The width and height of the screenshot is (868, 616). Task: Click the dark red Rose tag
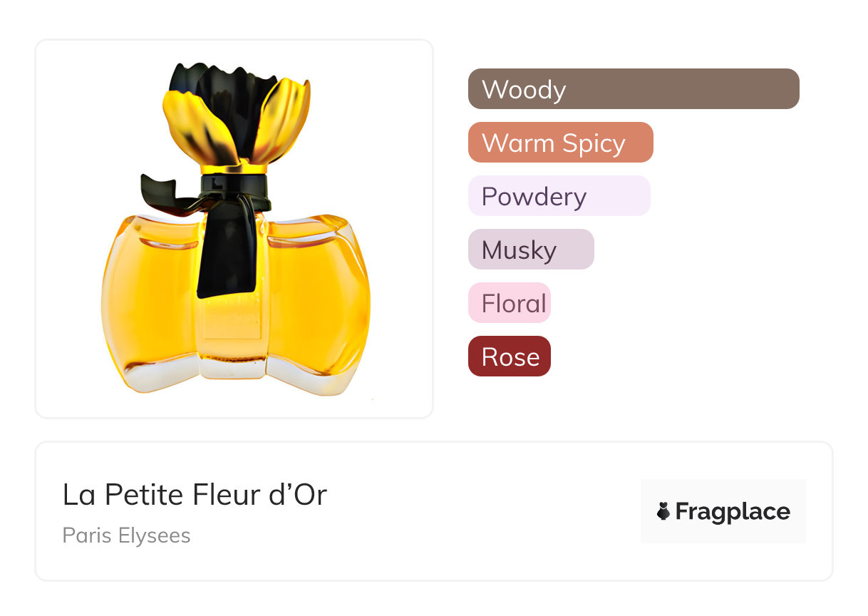[x=509, y=356]
